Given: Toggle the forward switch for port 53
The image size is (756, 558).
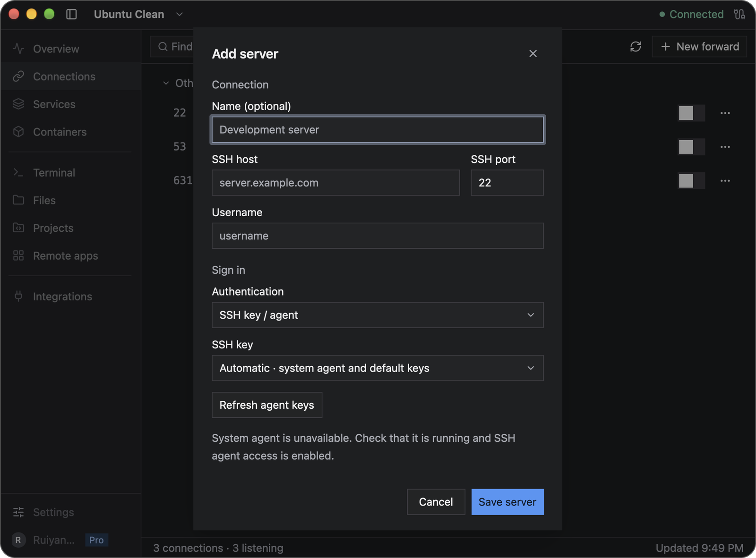Looking at the screenshot, I should (691, 147).
